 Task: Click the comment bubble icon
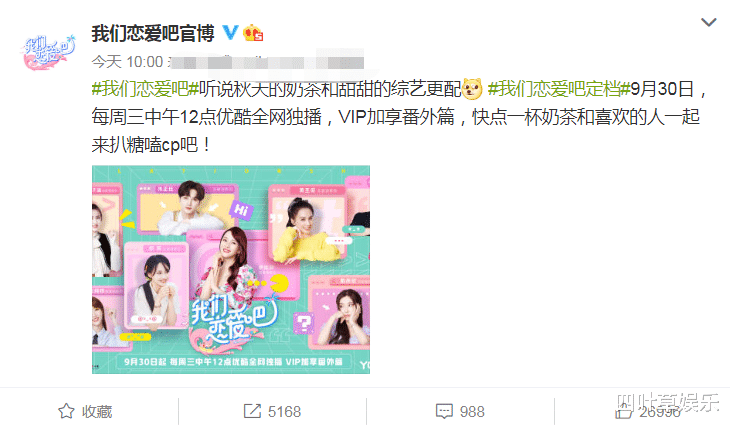click(x=444, y=411)
